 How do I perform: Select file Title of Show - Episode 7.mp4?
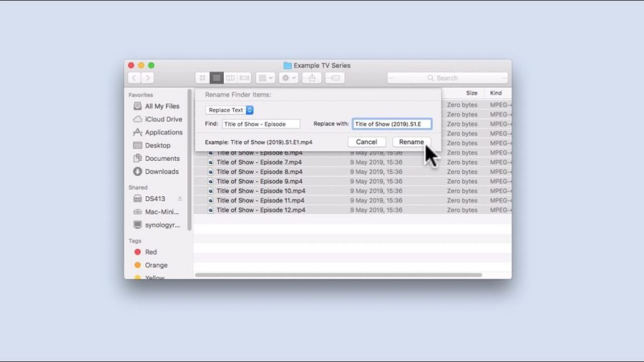tap(352, 162)
